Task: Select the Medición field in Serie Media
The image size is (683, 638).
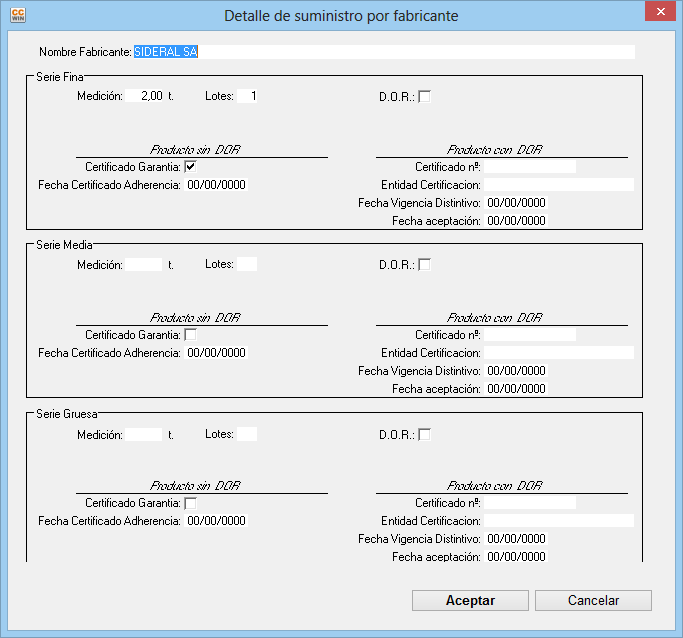Action: pos(144,264)
